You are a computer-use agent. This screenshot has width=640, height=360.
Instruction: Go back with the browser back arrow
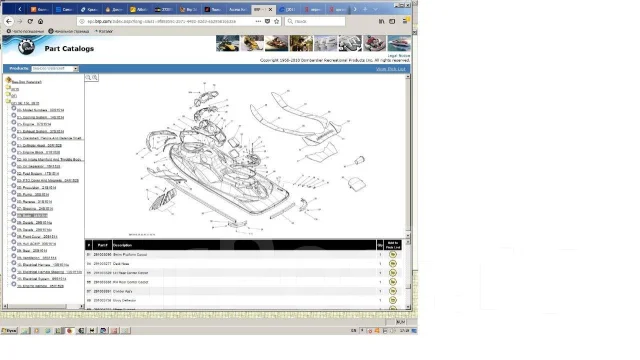point(9,21)
